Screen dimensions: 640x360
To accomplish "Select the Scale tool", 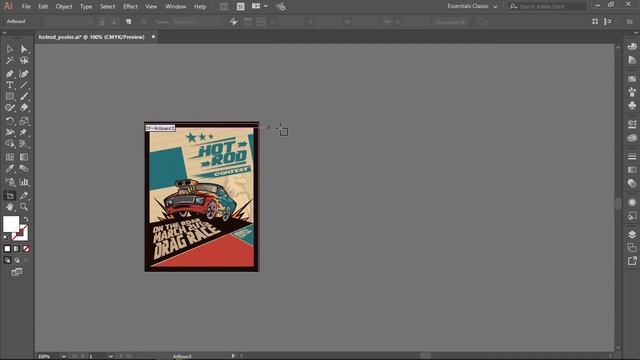I will (x=24, y=121).
